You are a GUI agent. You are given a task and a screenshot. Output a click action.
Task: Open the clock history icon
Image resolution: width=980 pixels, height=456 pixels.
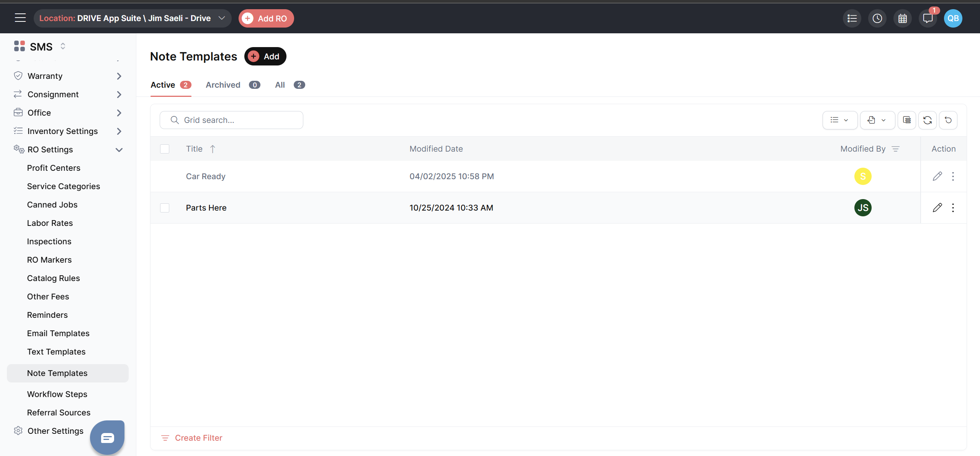(x=877, y=18)
